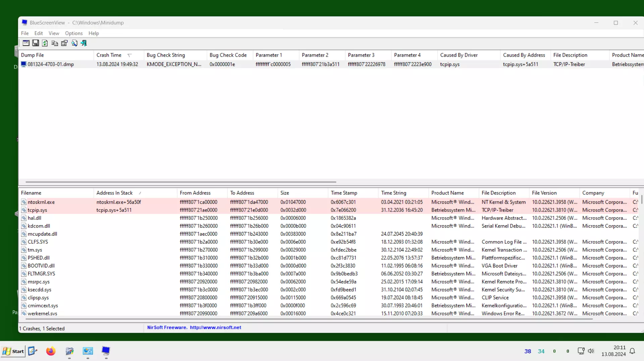Select the cmimcext.sys row
The height and width of the screenshot is (361, 644).
coord(329,305)
